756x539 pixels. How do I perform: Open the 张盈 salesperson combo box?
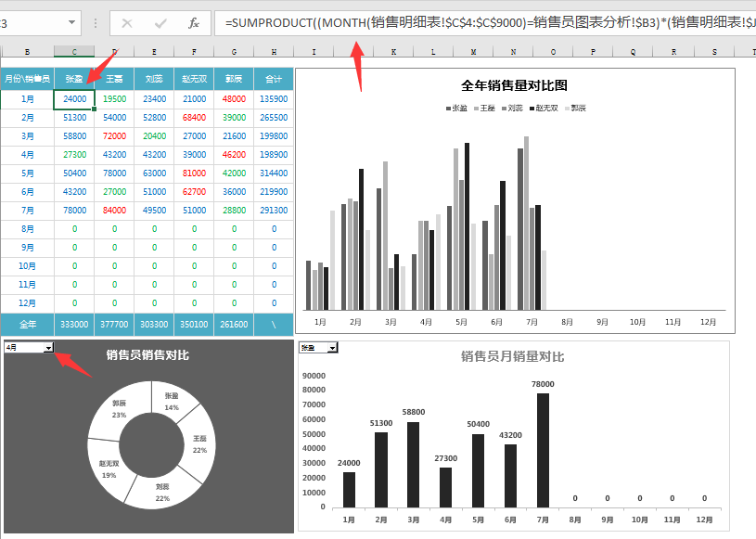point(332,348)
